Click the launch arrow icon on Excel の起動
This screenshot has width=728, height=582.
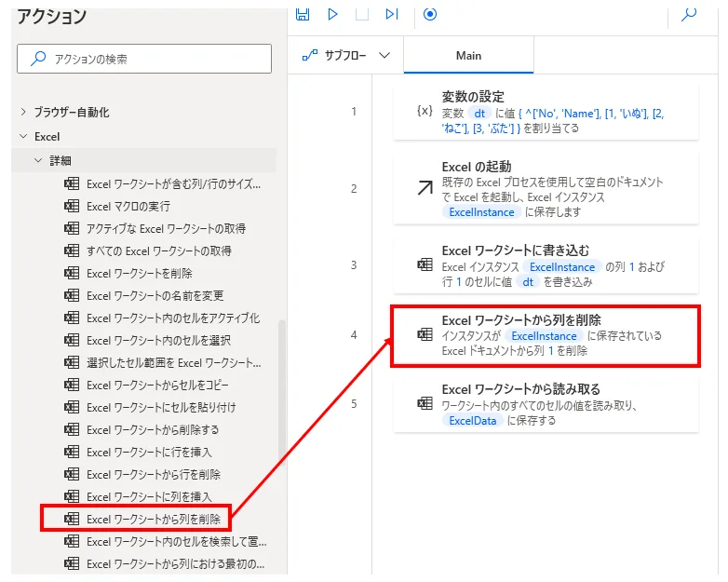pos(425,188)
